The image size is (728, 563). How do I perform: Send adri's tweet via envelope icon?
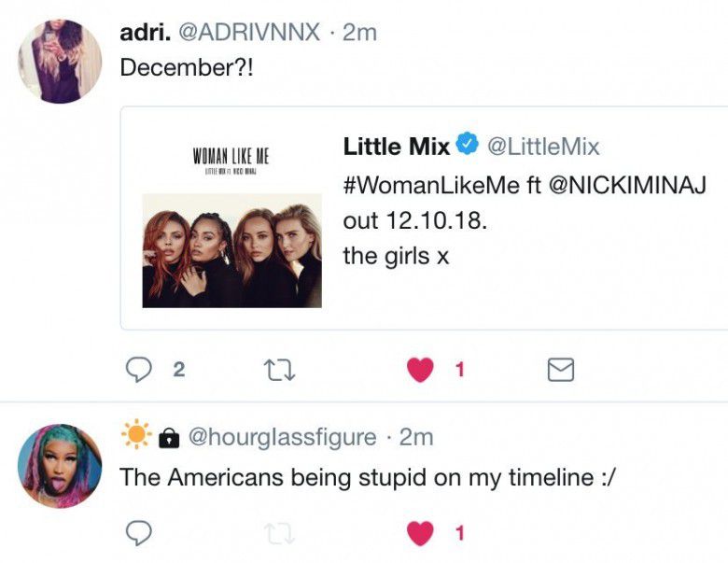(561, 370)
